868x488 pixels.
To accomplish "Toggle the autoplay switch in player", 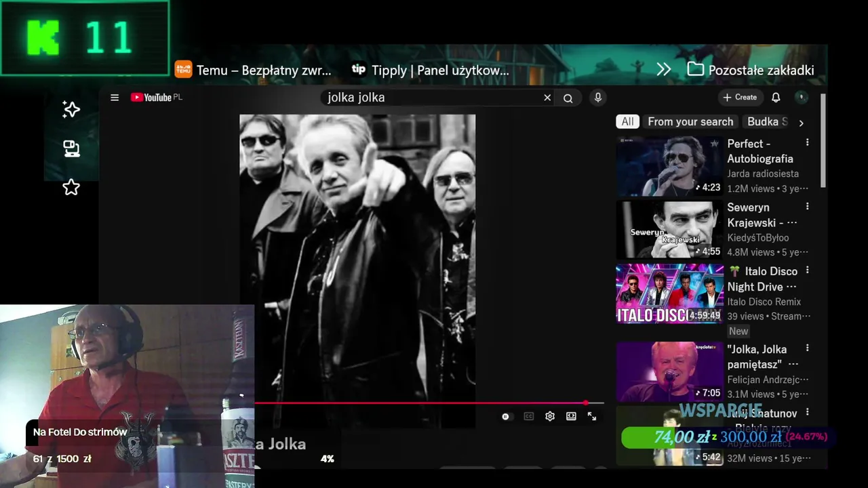I will click(506, 416).
